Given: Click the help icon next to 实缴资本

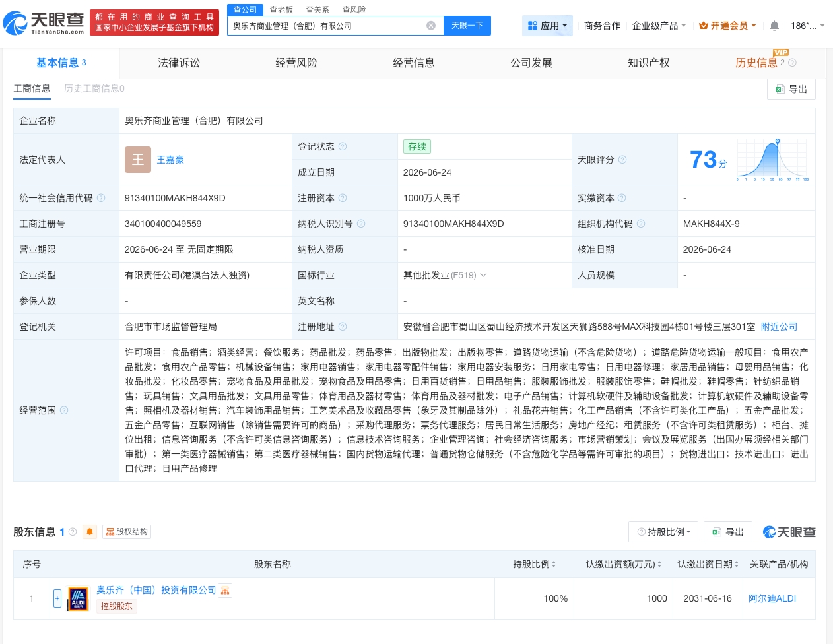Looking at the screenshot, I should pyautogui.click(x=622, y=198).
